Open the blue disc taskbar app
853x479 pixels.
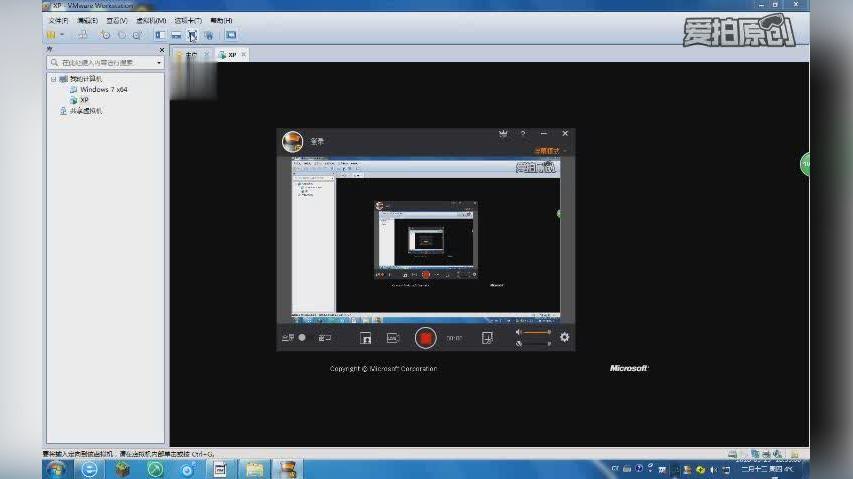(188, 469)
